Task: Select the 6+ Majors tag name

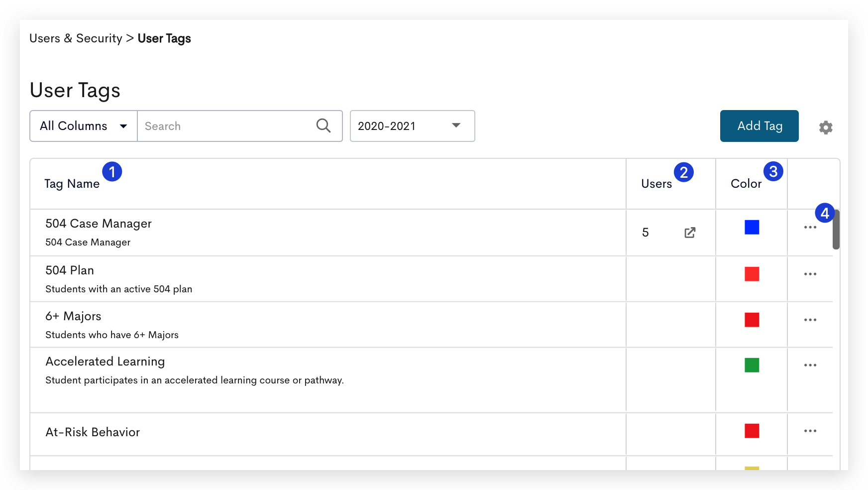Action: click(x=73, y=316)
